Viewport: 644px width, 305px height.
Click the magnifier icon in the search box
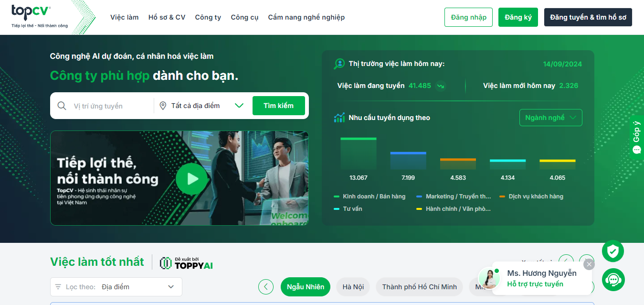pos(62,106)
